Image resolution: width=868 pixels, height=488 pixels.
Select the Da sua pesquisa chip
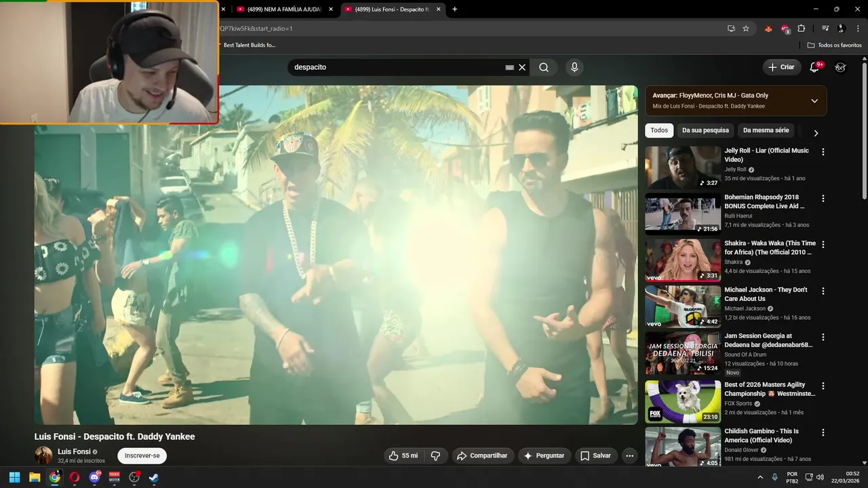pyautogui.click(x=705, y=130)
